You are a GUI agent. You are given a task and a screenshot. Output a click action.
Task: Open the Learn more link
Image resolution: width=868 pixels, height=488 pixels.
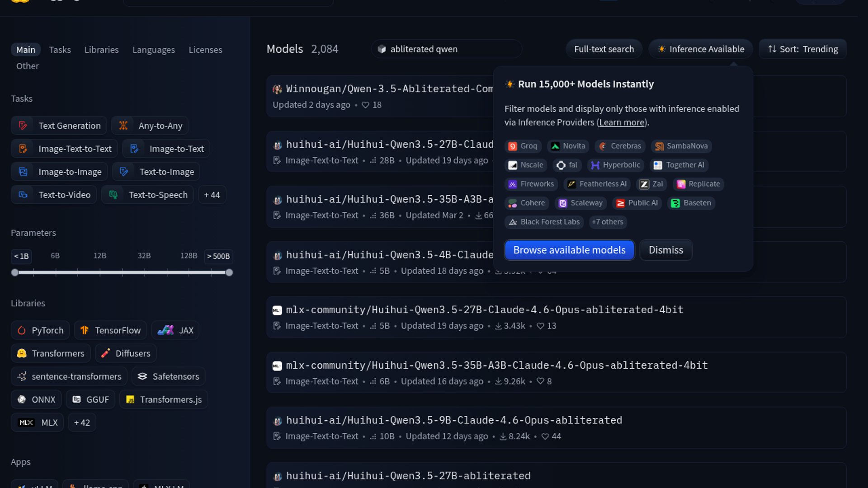(622, 122)
